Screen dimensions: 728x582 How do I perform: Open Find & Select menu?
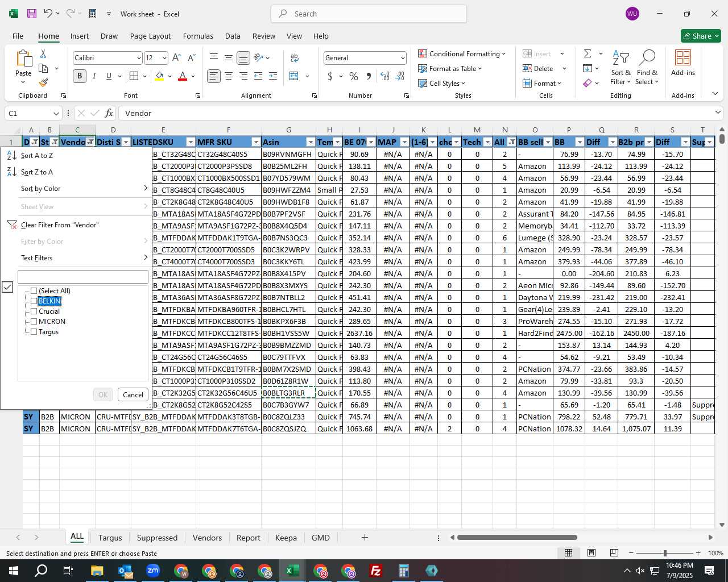click(647, 68)
